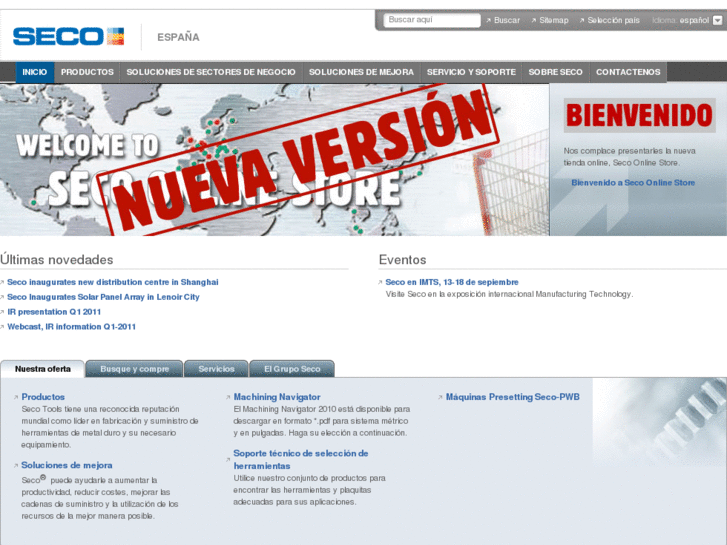This screenshot has height=545, width=727.
Task: Open 'Soporte técnico de selección de herramientas'
Action: pyautogui.click(x=301, y=460)
